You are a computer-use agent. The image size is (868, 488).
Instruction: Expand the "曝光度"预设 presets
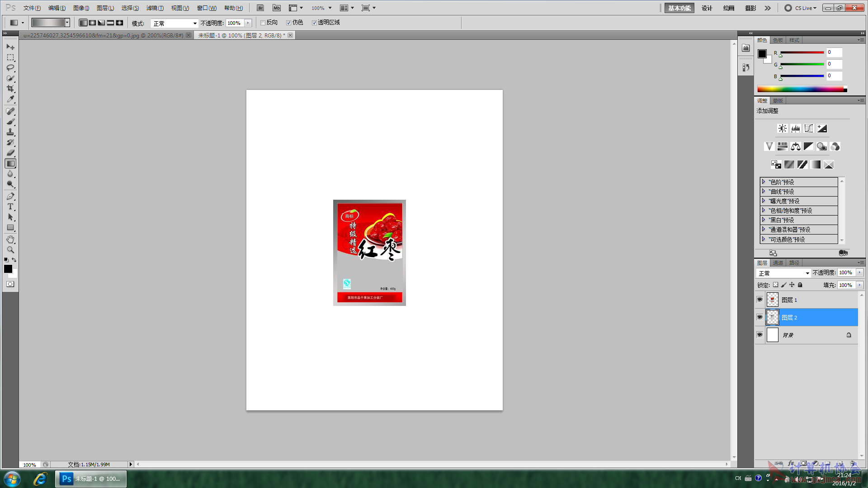[x=764, y=201]
